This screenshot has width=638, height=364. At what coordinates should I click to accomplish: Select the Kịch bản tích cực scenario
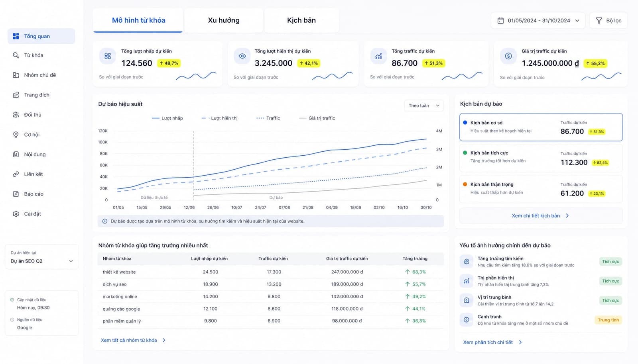click(541, 158)
